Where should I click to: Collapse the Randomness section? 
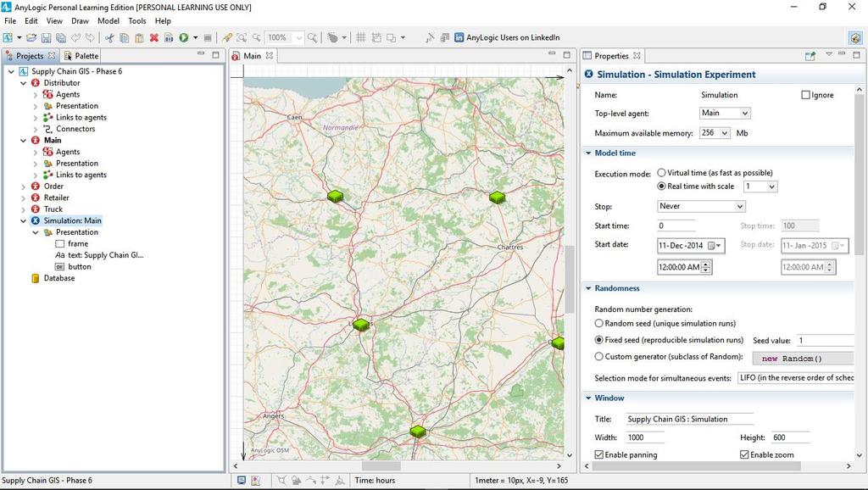click(588, 288)
